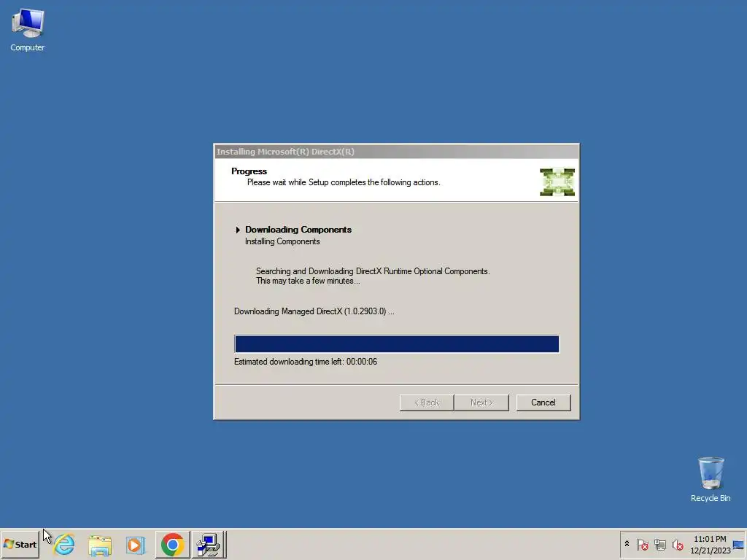The image size is (747, 560).
Task: Click 'Searching and Downloading DirectX Runtime' text
Action: 373,271
